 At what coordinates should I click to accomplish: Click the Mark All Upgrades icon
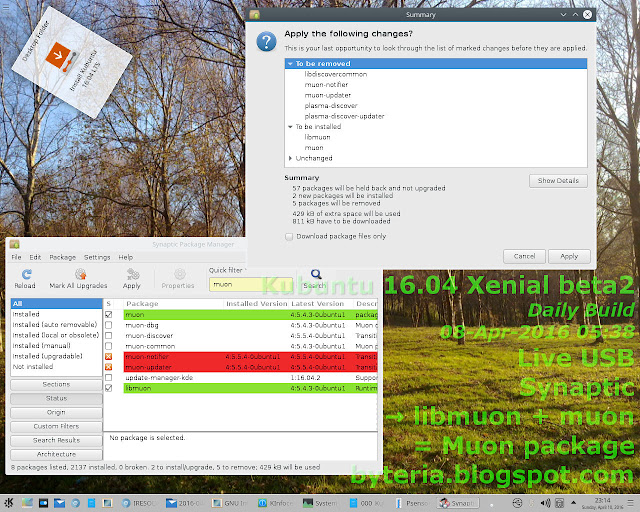[80, 274]
